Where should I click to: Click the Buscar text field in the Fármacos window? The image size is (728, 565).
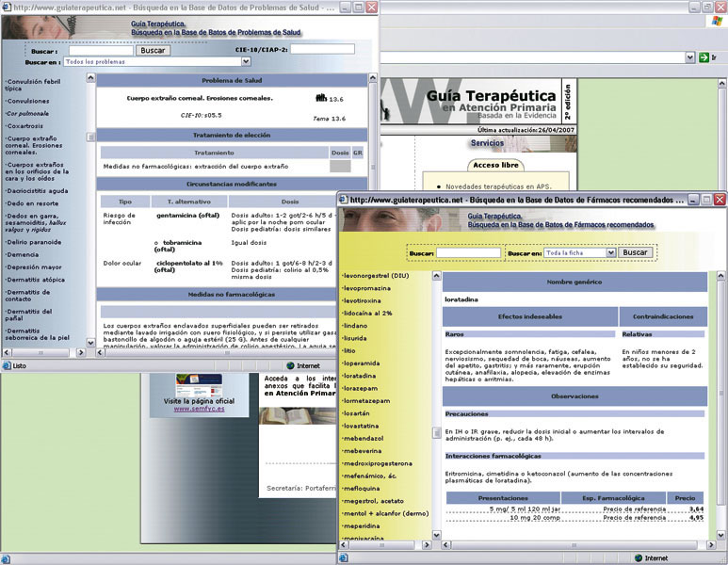tap(468, 252)
